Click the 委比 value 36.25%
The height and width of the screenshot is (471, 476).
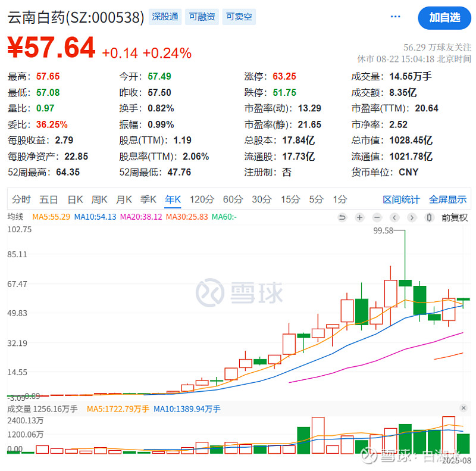pyautogui.click(x=52, y=124)
